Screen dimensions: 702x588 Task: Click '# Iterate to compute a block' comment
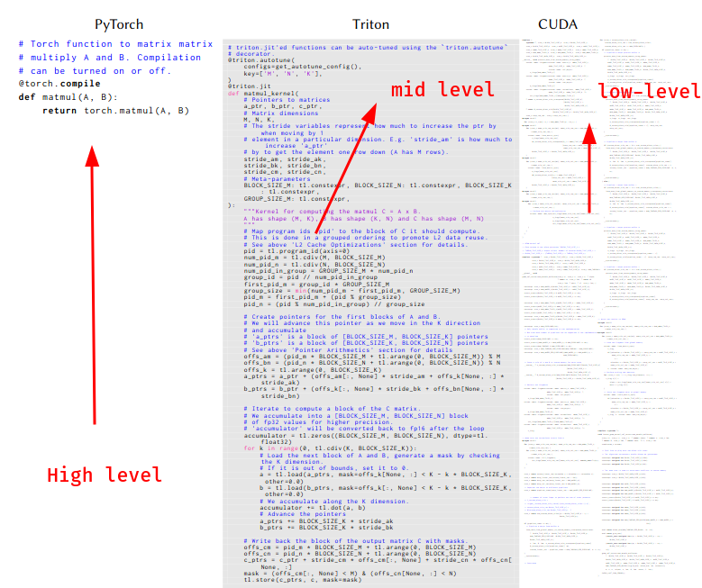[x=333, y=409]
